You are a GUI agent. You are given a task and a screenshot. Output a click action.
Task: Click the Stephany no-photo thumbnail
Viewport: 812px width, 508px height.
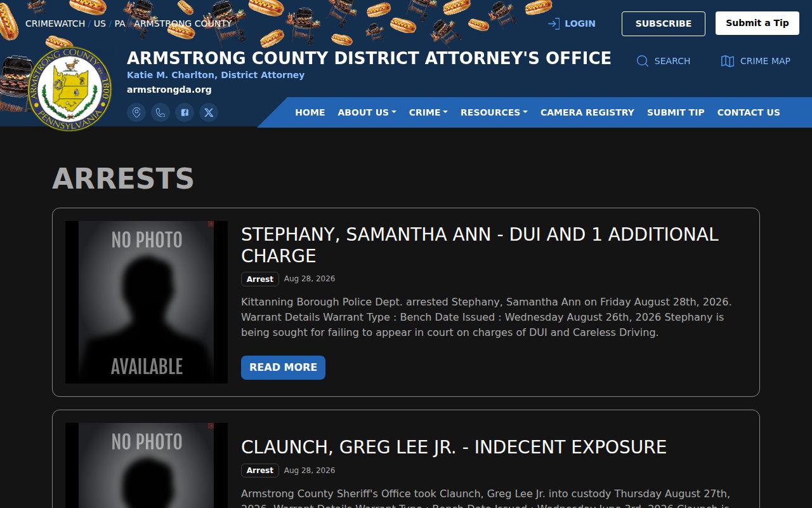[x=147, y=302]
